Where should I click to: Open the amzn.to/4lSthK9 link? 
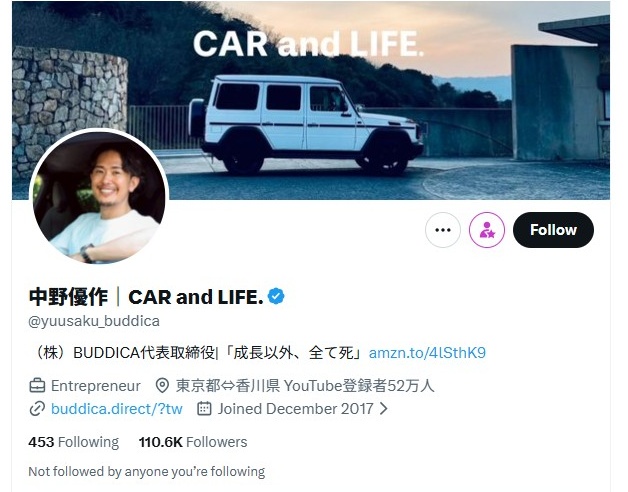(427, 353)
